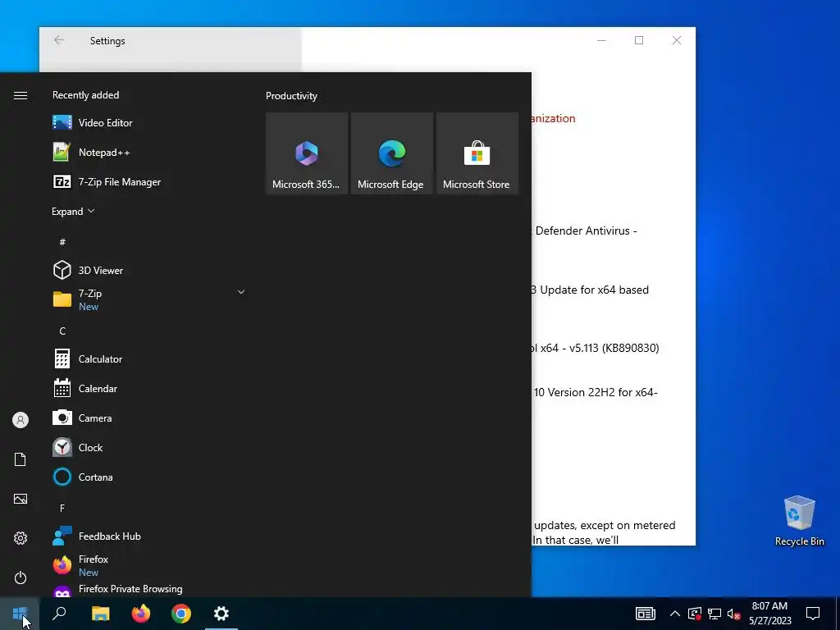Screen dimensions: 840x630
Task: Jump to the # letter header
Action: click(x=62, y=242)
